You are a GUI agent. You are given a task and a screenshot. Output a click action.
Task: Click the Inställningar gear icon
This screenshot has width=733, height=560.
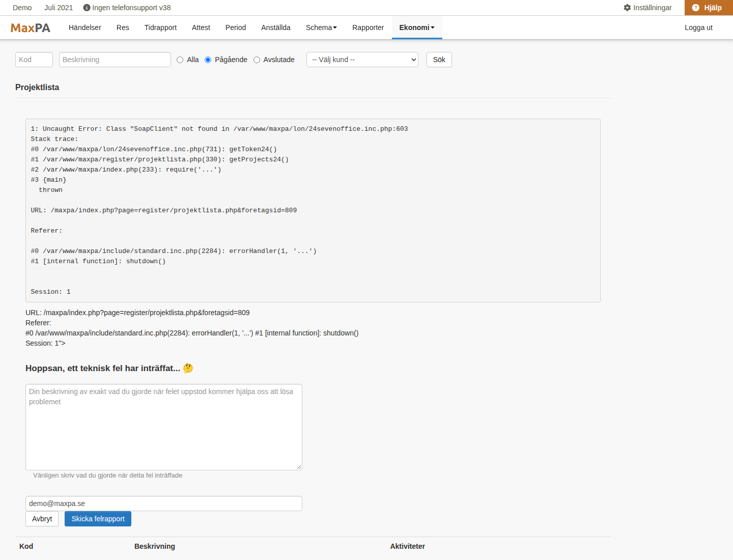tap(627, 8)
